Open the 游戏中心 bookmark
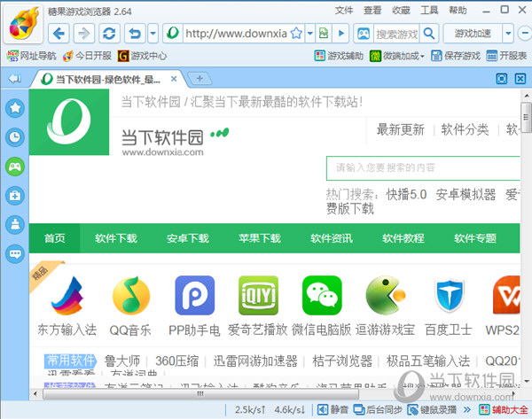 click(x=142, y=56)
